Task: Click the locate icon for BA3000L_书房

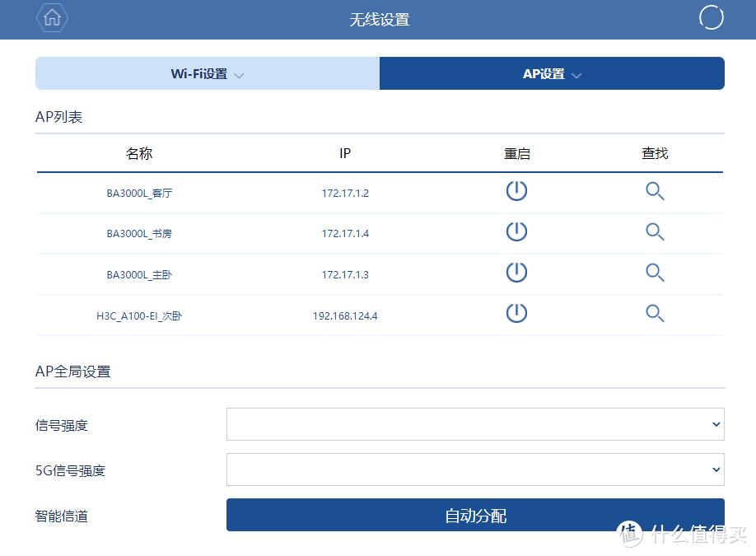Action: (654, 231)
